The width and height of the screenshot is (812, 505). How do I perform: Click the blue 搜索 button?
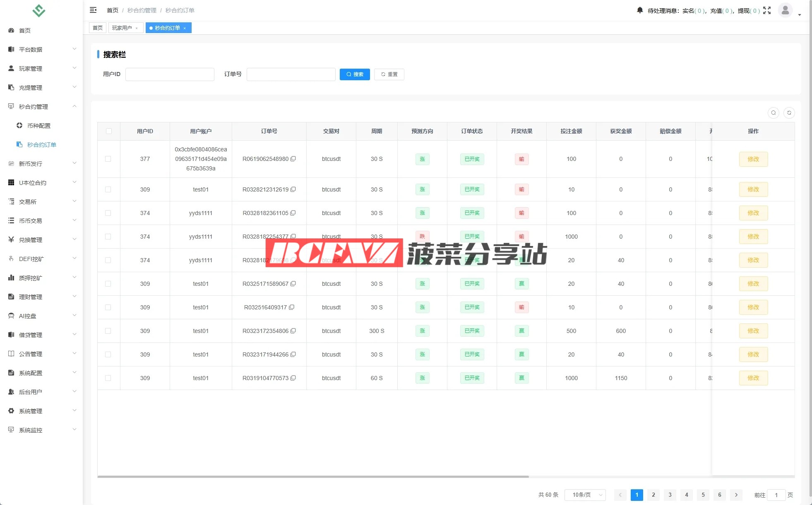click(355, 74)
